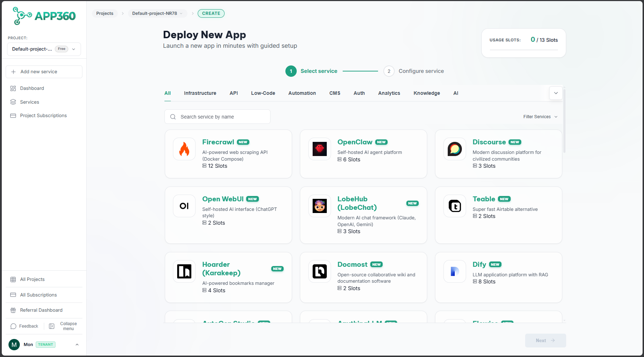
Task: Focus the Search service by name field
Action: coord(217,117)
